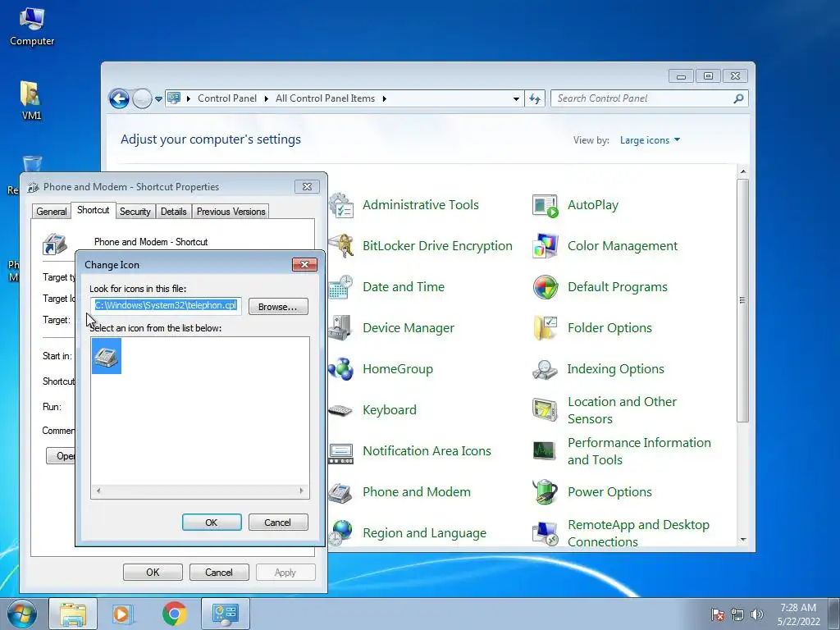Click Cancel in Change Icon dialog

pyautogui.click(x=278, y=523)
